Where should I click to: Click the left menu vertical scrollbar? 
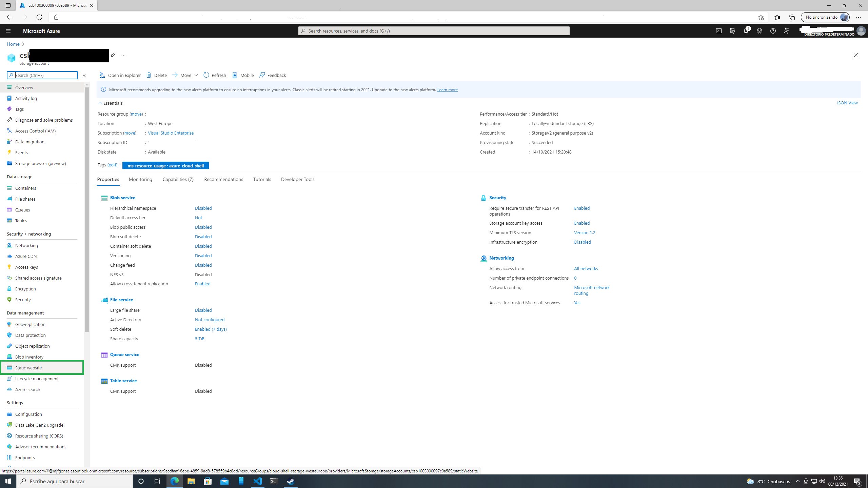point(87,209)
